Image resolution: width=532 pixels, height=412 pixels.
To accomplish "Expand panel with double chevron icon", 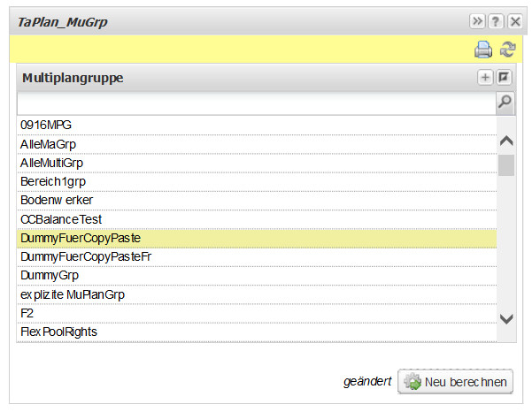I will (x=477, y=22).
